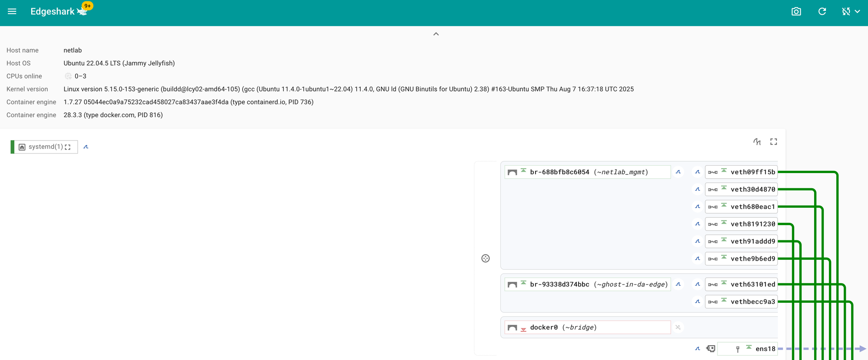Start capture using shark fin beside systemd(1)
Image resolution: width=868 pixels, height=360 pixels.
tap(86, 147)
